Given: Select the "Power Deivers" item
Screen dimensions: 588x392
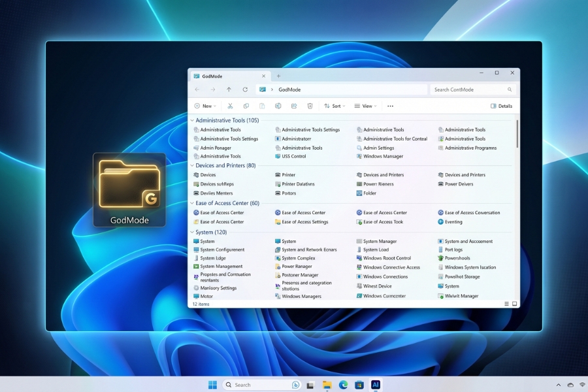Looking at the screenshot, I should click(x=455, y=184).
